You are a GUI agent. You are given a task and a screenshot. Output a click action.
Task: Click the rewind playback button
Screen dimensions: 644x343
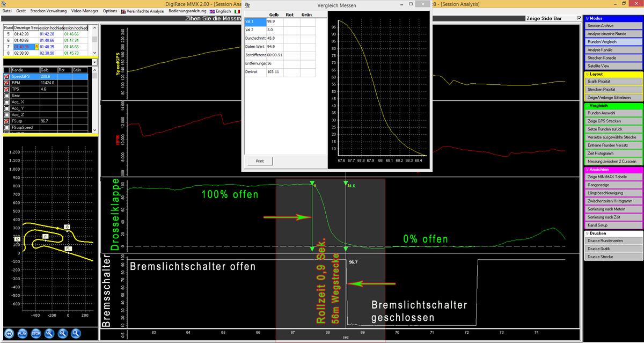coord(9,333)
